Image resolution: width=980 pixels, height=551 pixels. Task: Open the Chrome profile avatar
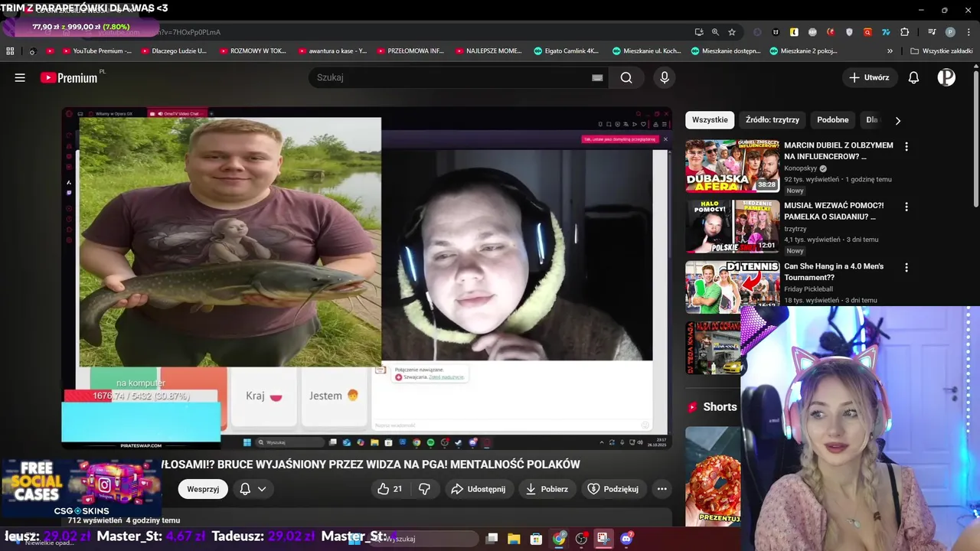tap(950, 32)
